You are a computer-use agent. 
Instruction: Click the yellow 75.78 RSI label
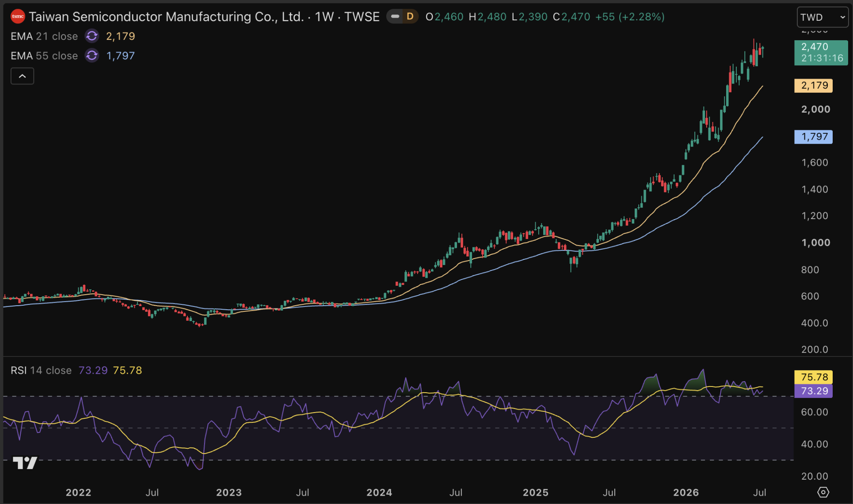814,377
